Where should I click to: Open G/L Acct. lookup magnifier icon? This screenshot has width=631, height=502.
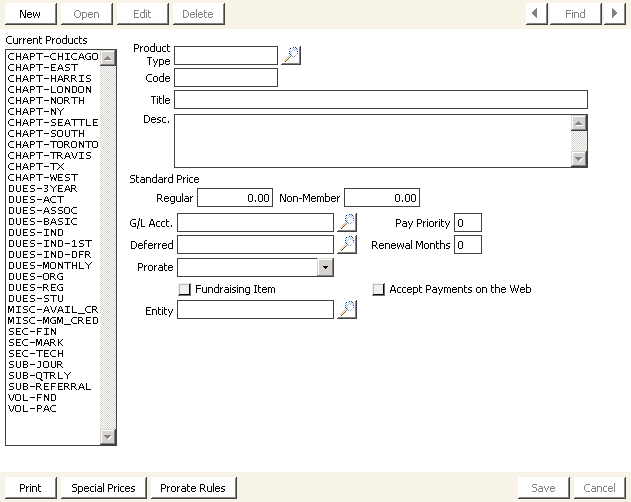click(347, 223)
